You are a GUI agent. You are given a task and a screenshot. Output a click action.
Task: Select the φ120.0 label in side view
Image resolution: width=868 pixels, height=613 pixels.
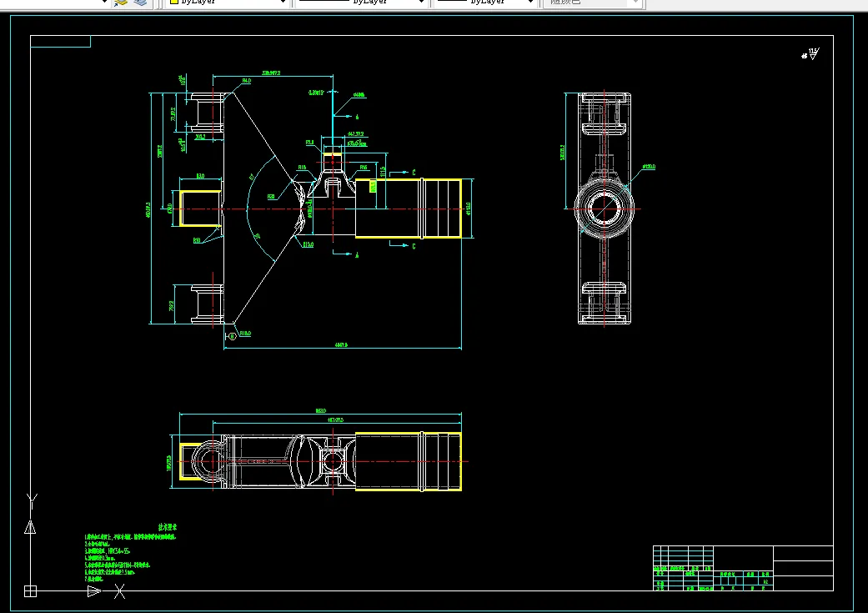pyautogui.click(x=649, y=167)
